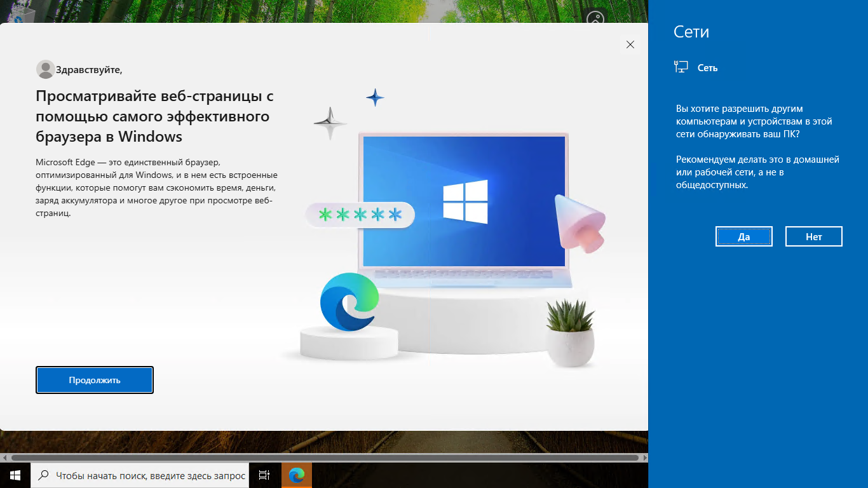
Task: Open Task View from the taskbar
Action: pyautogui.click(x=264, y=475)
